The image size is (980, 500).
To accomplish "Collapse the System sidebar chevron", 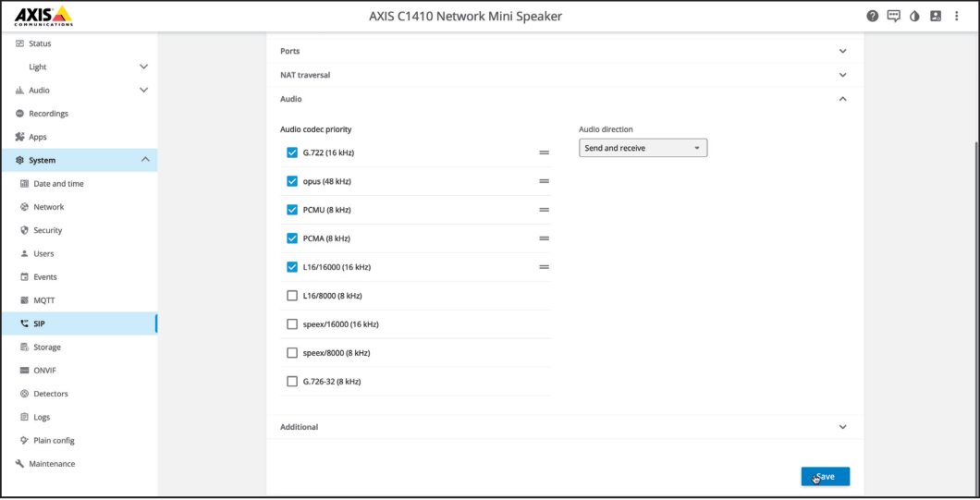I will (x=145, y=160).
